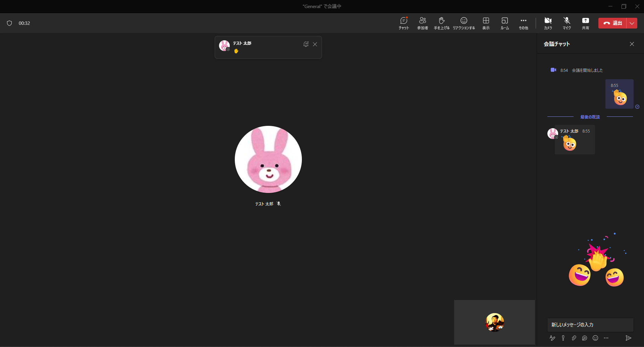Open ルーム breakout rooms

[x=505, y=23]
